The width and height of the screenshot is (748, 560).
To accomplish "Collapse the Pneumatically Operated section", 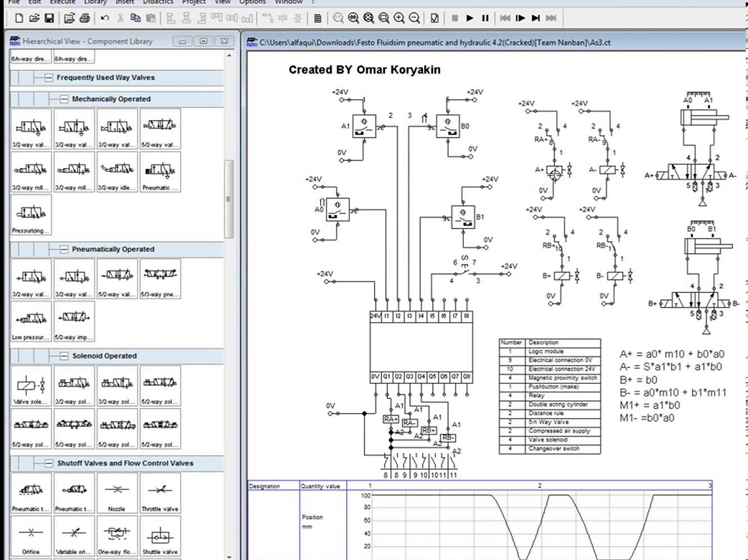I will (x=63, y=249).
